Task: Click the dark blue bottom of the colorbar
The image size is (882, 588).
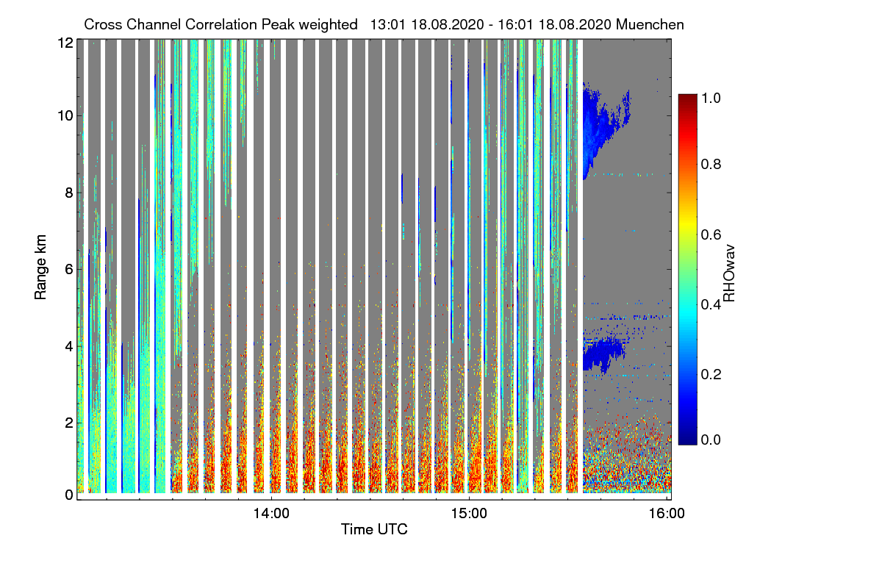Action: (686, 438)
